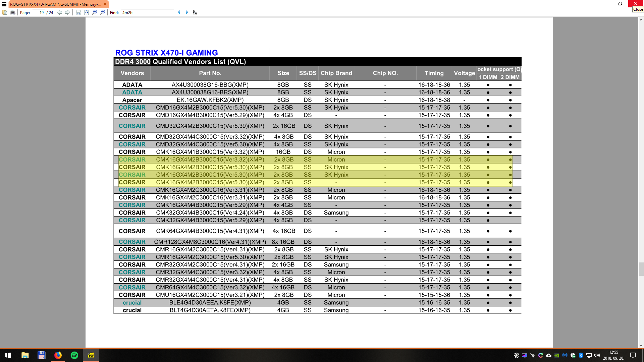Viewport: 644px width, 362px height.
Task: Click the Find text field
Action: tap(148, 12)
